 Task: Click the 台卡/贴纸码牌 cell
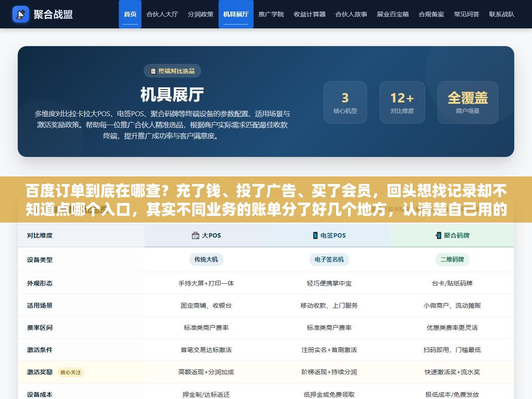pyautogui.click(x=452, y=283)
